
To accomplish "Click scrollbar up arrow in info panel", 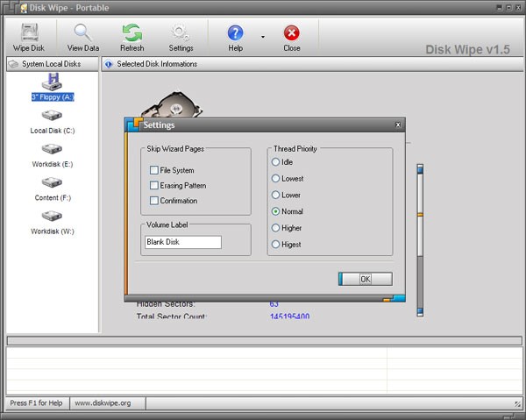I will [420, 168].
